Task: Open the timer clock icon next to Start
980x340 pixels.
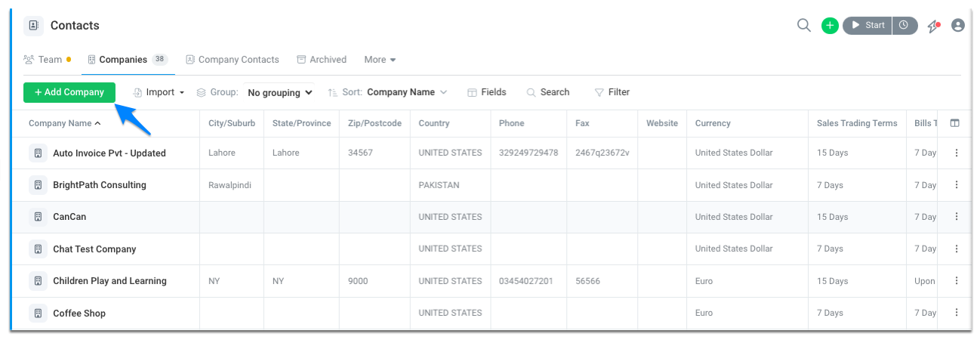Action: [904, 26]
